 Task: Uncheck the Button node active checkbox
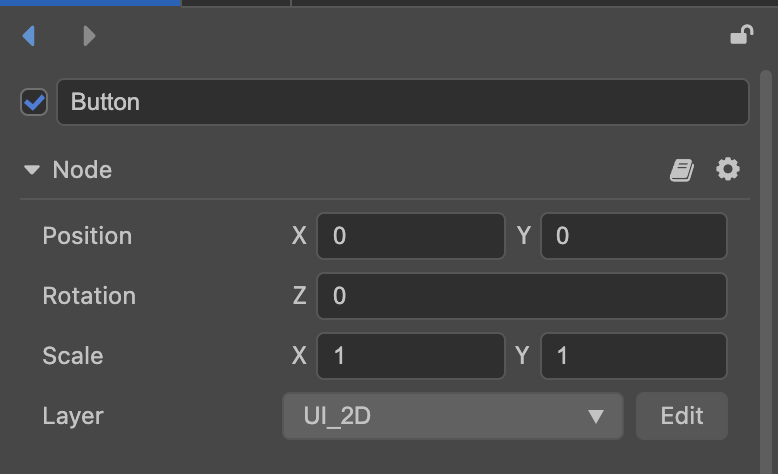[x=34, y=102]
